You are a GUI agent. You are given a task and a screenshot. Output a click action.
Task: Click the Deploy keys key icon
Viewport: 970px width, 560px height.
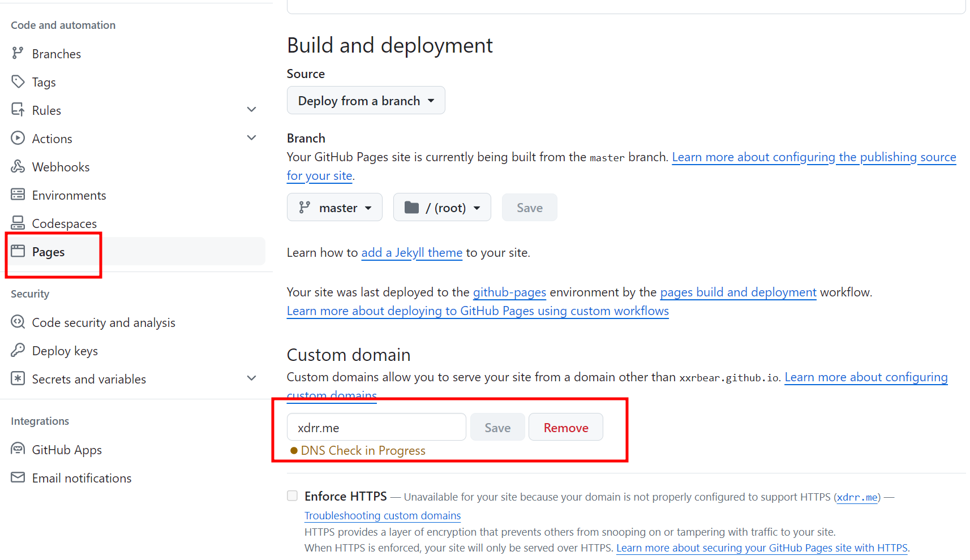18,350
